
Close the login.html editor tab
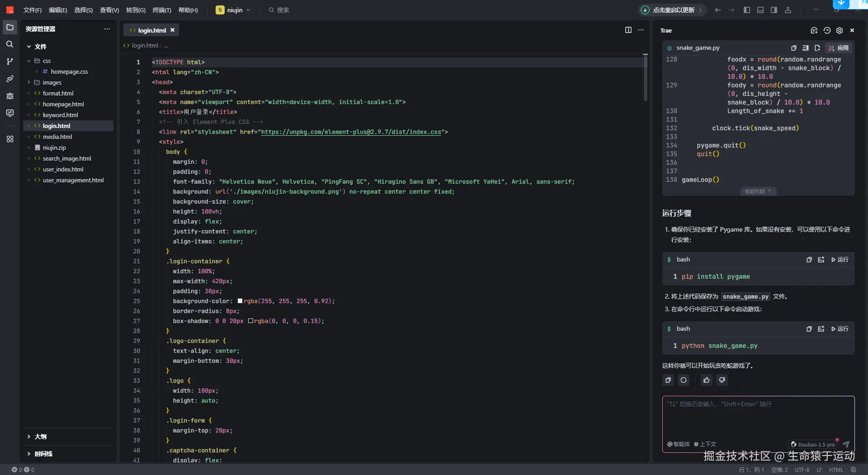172,30
